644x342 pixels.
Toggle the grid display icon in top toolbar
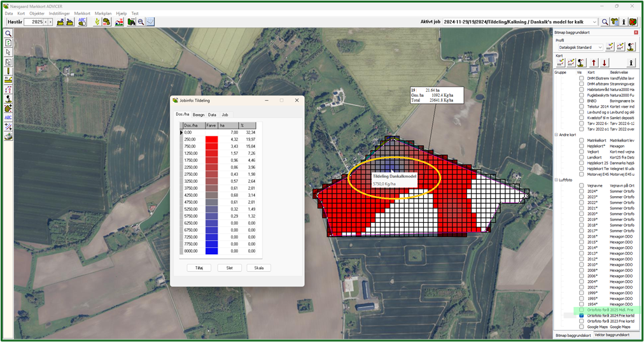point(150,22)
